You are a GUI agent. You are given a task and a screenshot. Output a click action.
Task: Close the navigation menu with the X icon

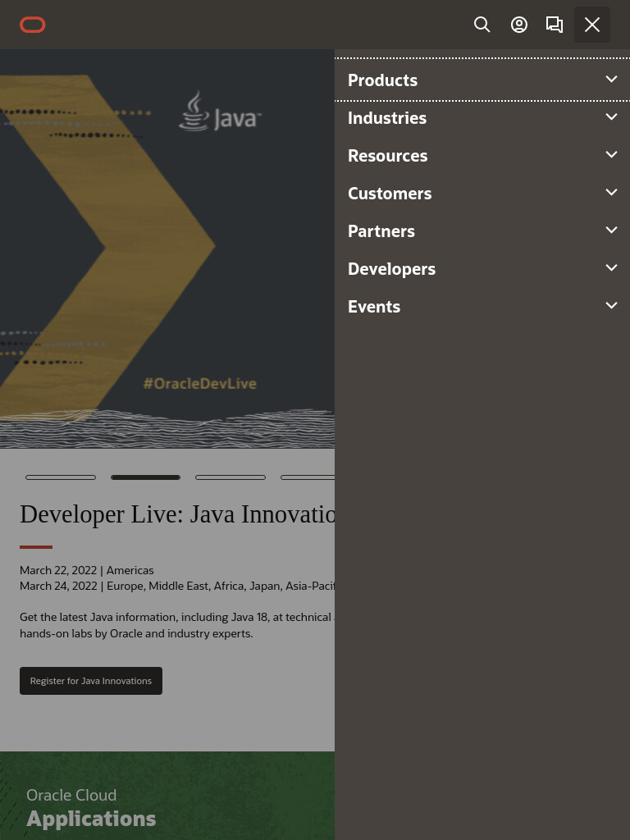coord(592,25)
